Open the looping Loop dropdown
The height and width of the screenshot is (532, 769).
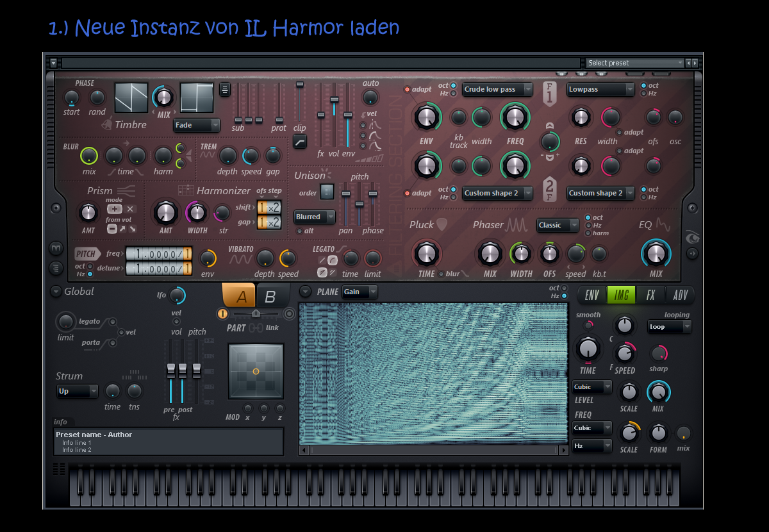point(670,326)
